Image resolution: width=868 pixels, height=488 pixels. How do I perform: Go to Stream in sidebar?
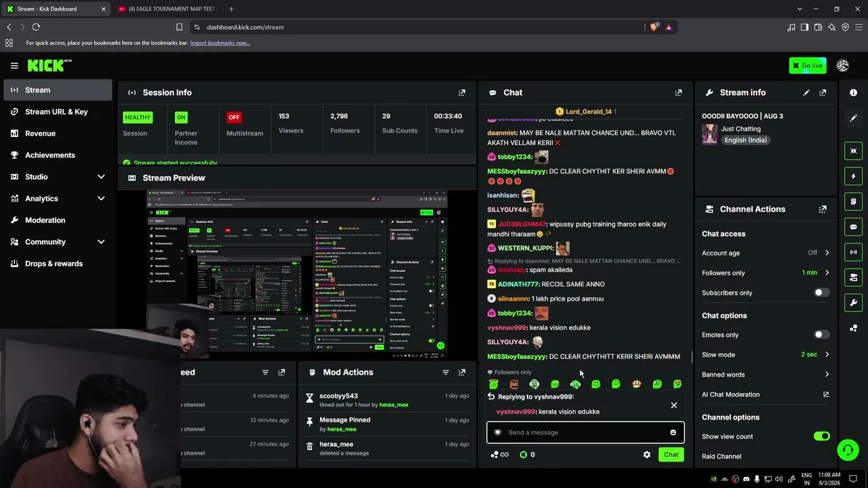pos(58,90)
